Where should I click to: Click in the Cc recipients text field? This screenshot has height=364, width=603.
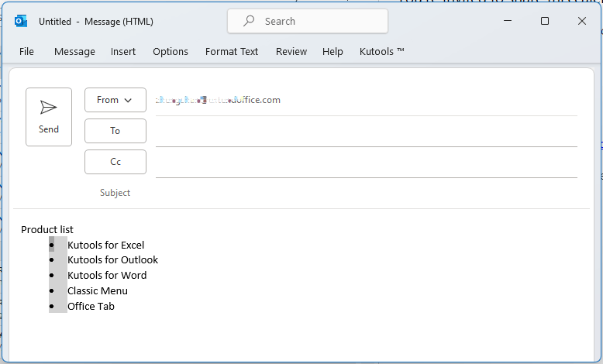tap(366, 163)
